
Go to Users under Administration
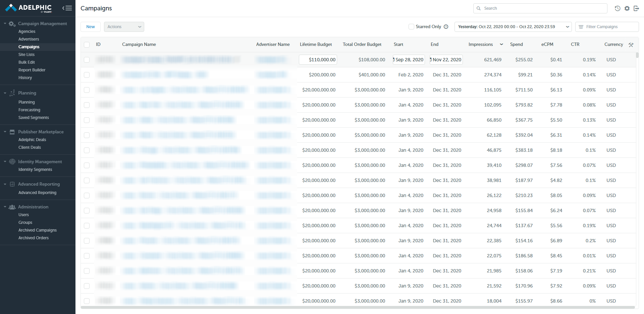[23, 215]
